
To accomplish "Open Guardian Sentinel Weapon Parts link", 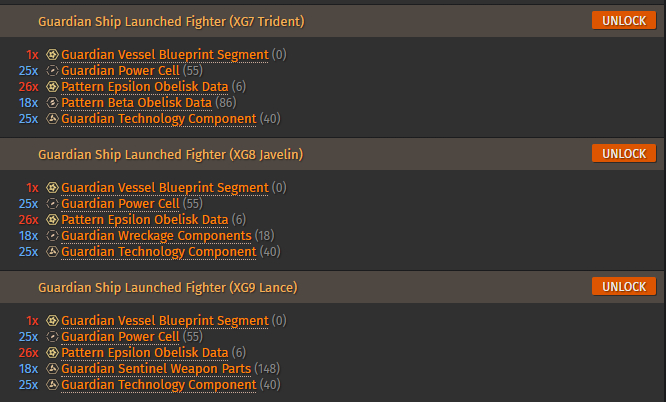I will (156, 368).
